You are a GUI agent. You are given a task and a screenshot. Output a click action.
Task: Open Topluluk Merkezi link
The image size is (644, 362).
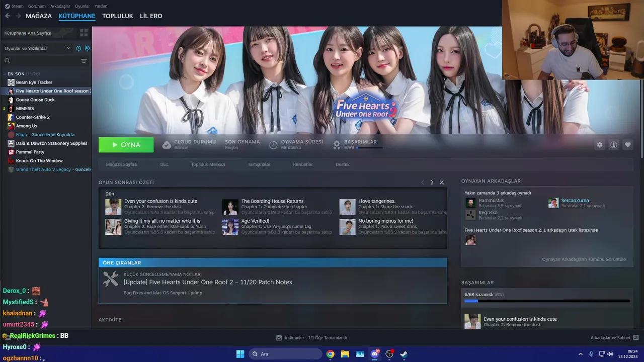[208, 164]
